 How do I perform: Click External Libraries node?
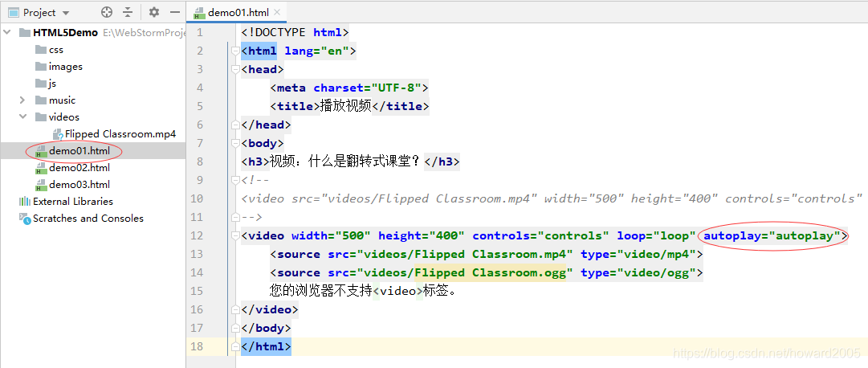tap(72, 201)
